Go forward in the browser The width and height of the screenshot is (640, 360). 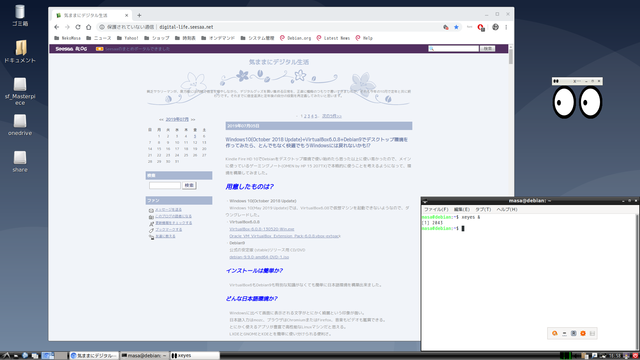(x=67, y=27)
